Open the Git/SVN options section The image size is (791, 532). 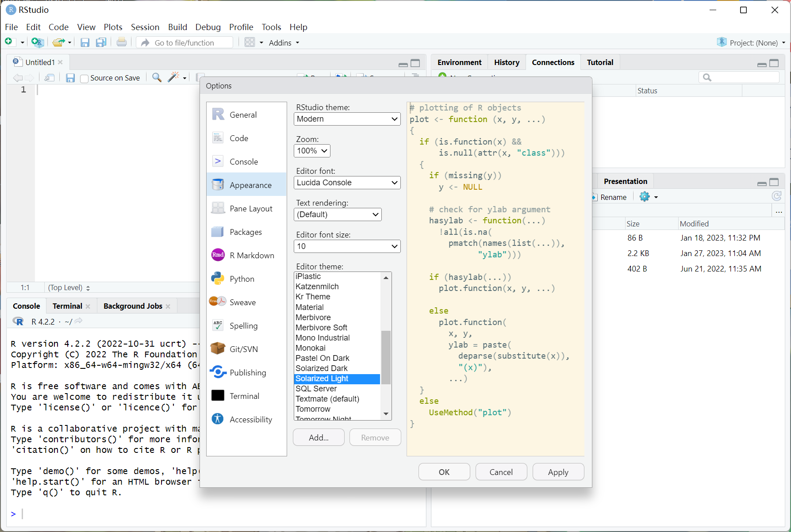[243, 349]
